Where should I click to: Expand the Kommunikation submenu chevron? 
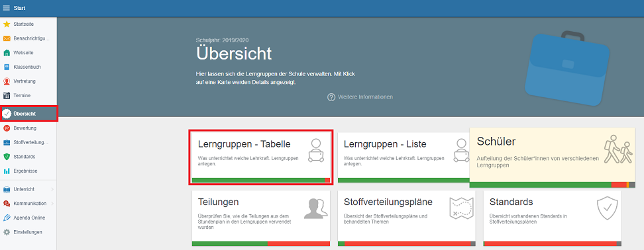coord(52,204)
